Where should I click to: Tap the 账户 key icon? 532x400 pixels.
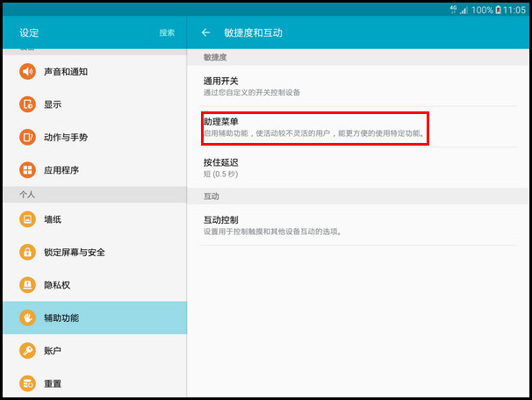coord(27,351)
